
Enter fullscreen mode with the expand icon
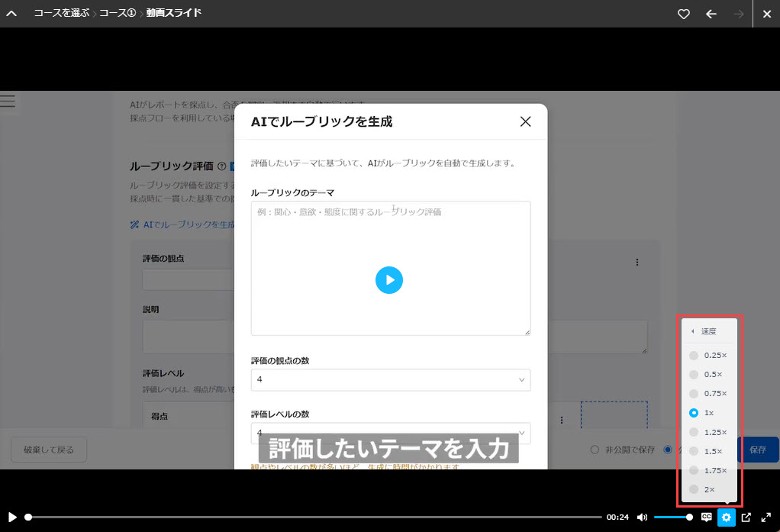pos(765,517)
